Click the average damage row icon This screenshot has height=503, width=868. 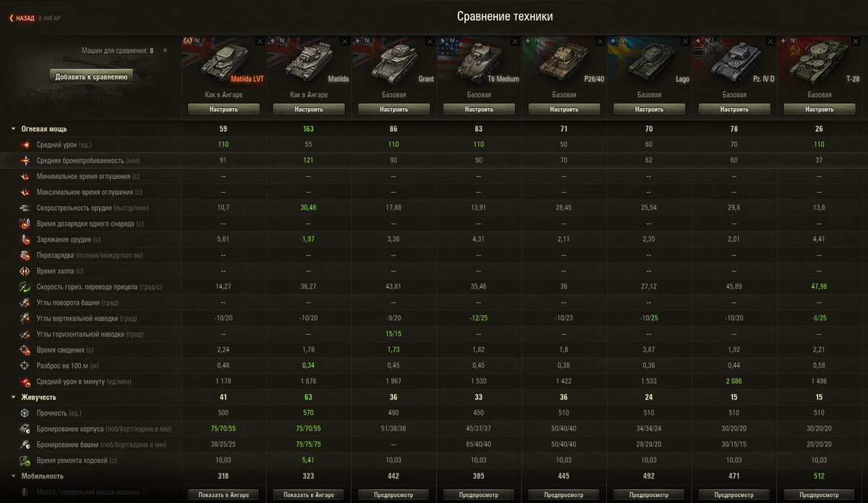[25, 145]
